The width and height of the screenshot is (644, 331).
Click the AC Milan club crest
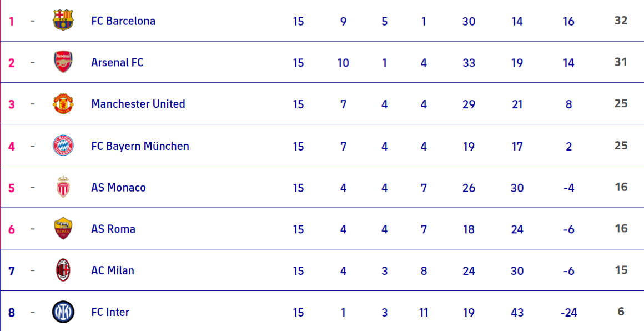tap(63, 270)
